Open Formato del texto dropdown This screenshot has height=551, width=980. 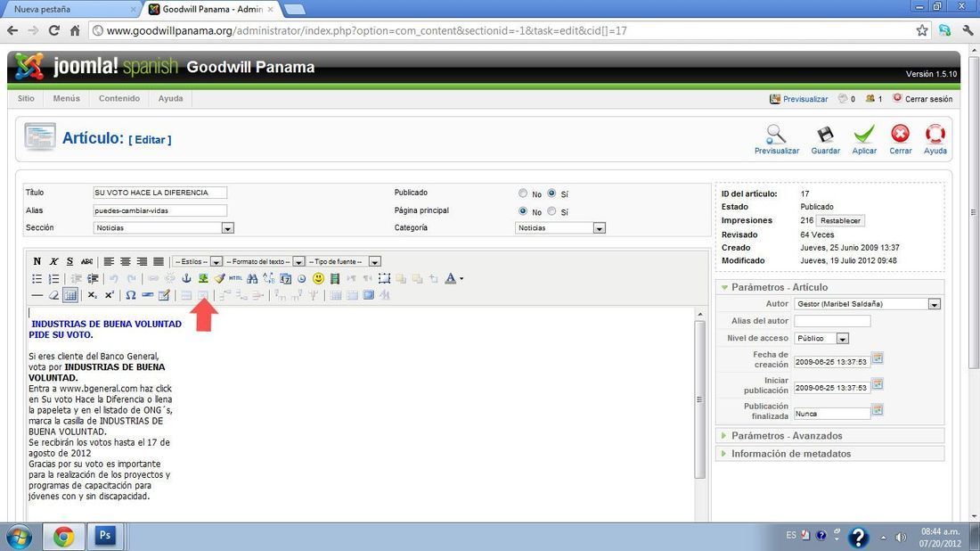coord(265,261)
